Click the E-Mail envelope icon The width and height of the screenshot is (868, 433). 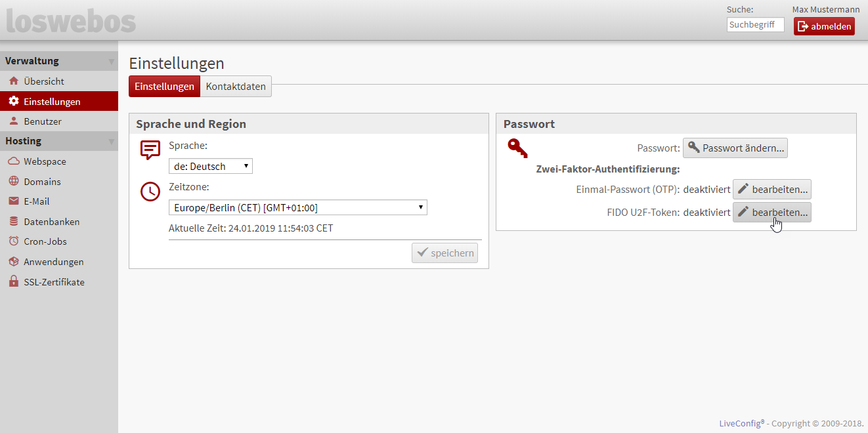pos(13,201)
